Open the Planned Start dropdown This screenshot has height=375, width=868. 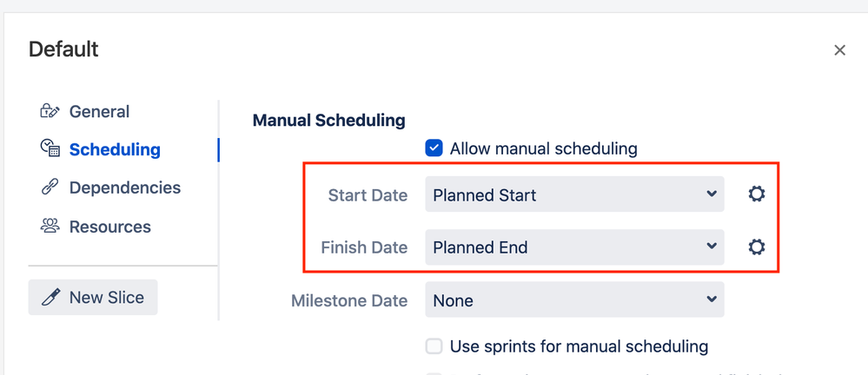(x=573, y=194)
